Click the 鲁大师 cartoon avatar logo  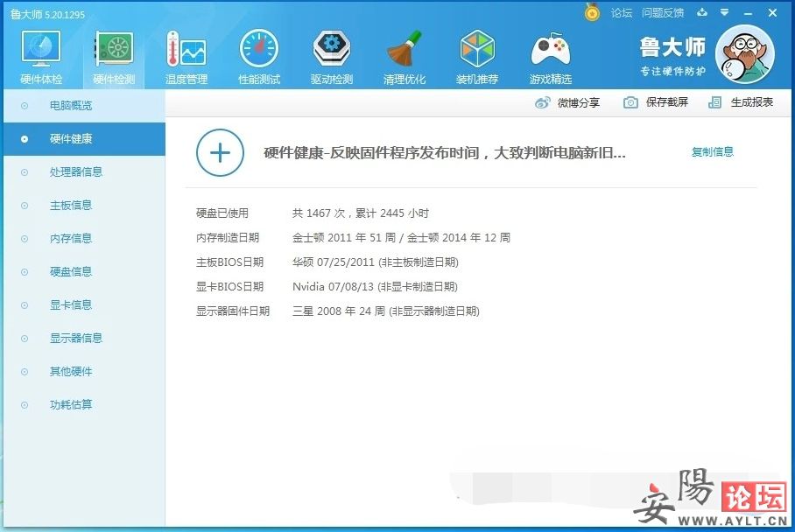[745, 54]
